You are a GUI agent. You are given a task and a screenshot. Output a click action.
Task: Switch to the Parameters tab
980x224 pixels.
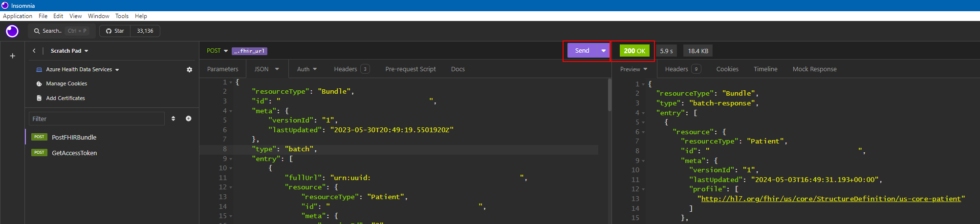[222, 69]
